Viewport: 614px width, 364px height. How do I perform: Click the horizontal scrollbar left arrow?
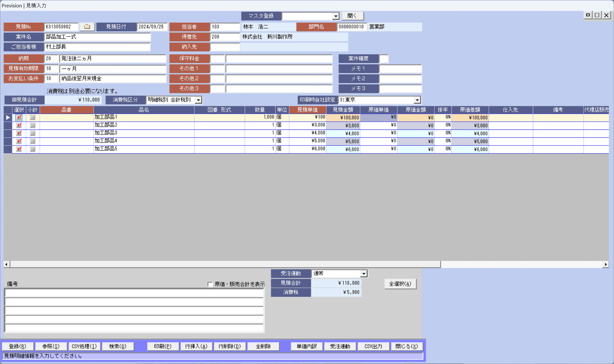coord(6,264)
